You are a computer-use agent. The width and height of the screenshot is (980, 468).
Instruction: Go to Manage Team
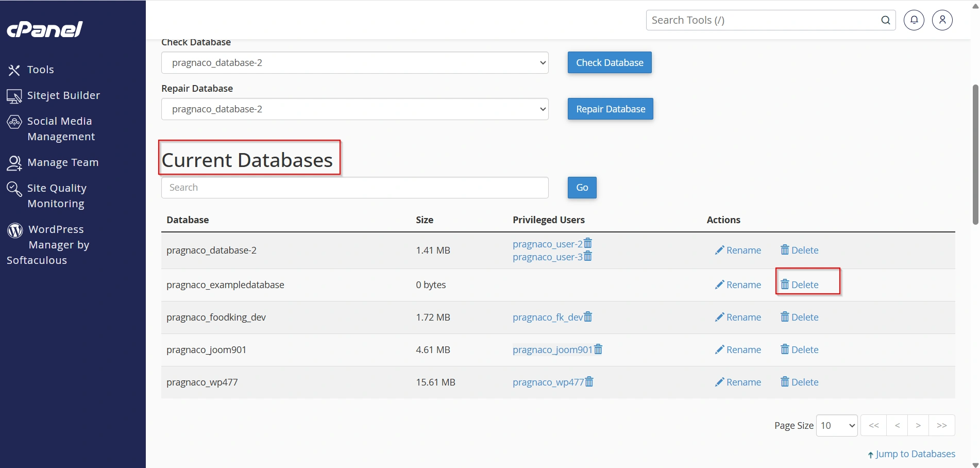[x=63, y=162]
